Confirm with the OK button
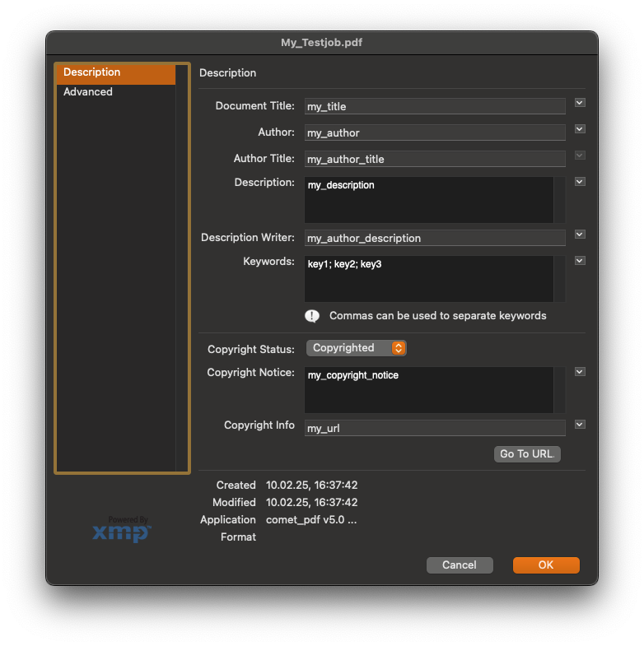Viewport: 644px width, 646px height. (546, 565)
